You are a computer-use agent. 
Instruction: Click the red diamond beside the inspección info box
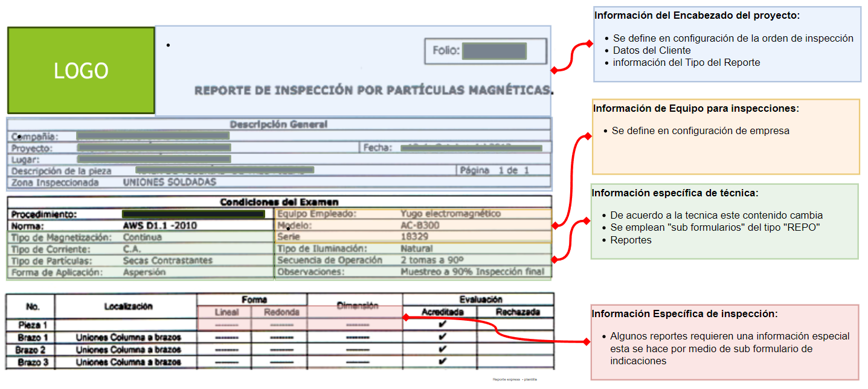click(x=586, y=342)
